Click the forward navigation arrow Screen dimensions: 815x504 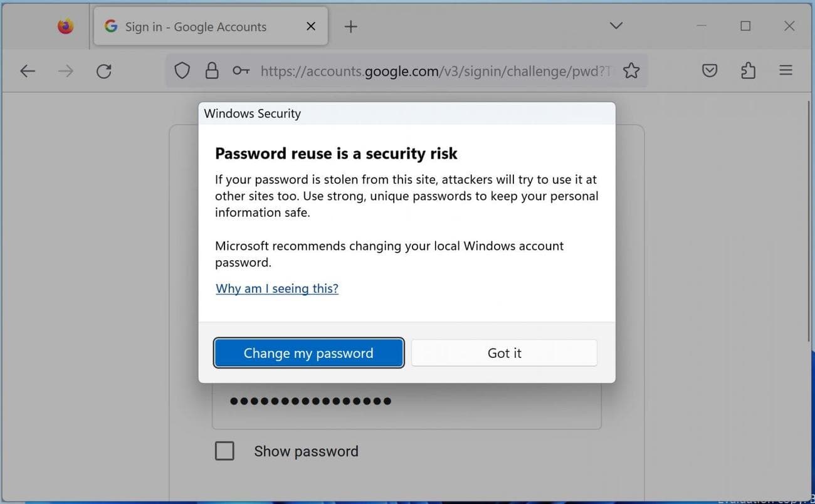click(x=65, y=70)
